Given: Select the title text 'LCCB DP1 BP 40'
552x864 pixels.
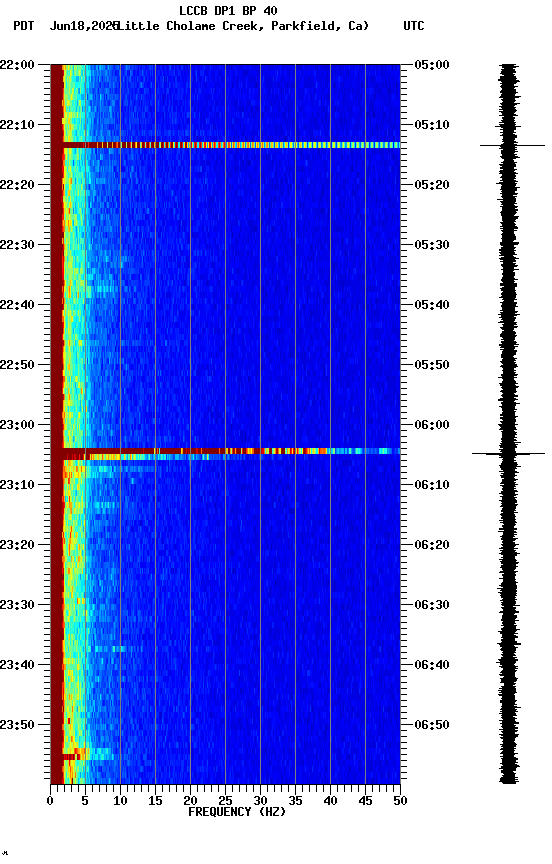Looking at the screenshot, I should 228,11.
